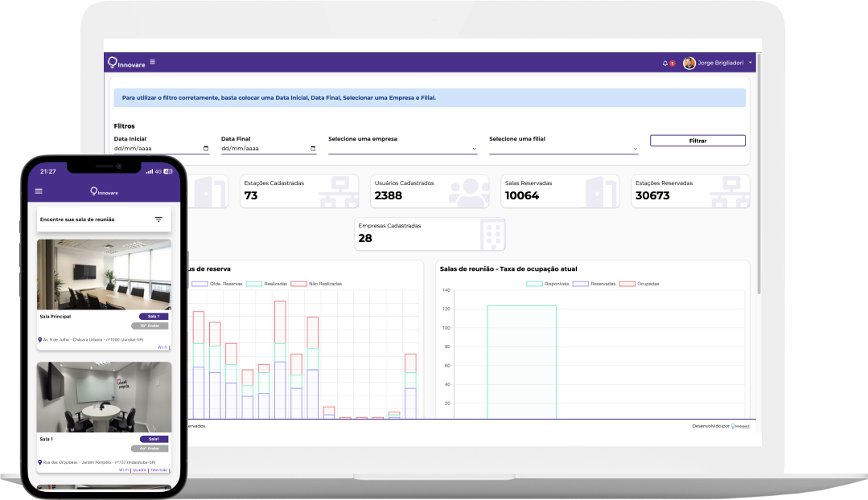Expand the Jorge Brigliadori user dropdown arrow

click(x=751, y=63)
